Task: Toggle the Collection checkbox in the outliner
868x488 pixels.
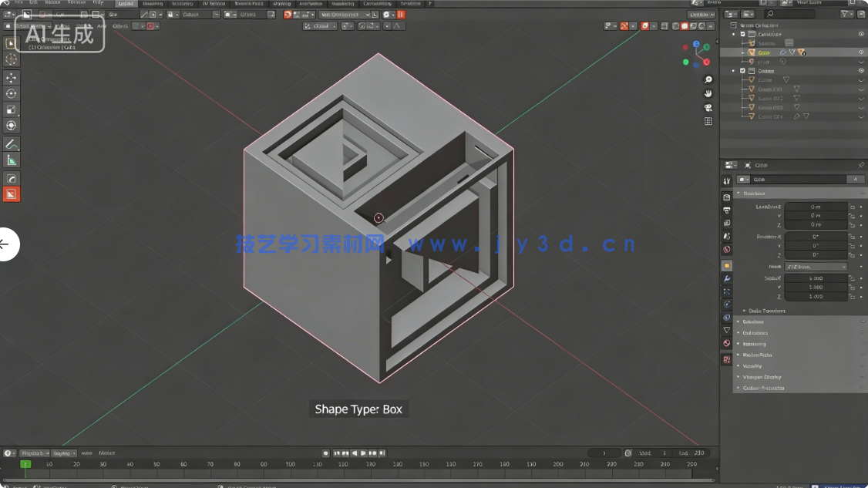Action: click(x=742, y=34)
